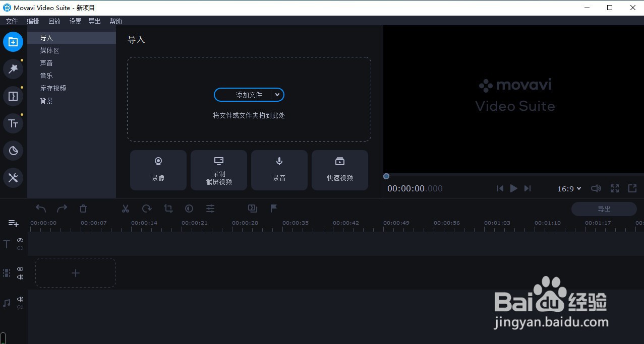
Task: Open the 设置 menu
Action: point(75,21)
